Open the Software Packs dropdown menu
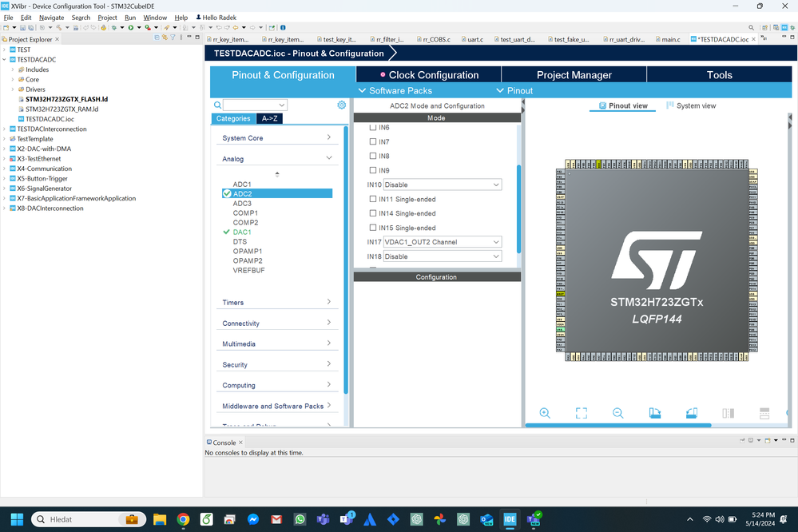This screenshot has width=798, height=532. point(395,90)
